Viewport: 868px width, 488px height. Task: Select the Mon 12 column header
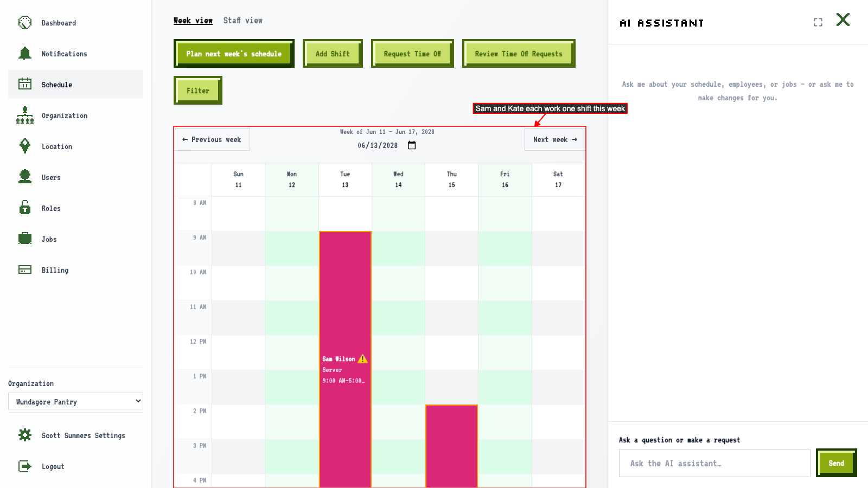[292, 179]
